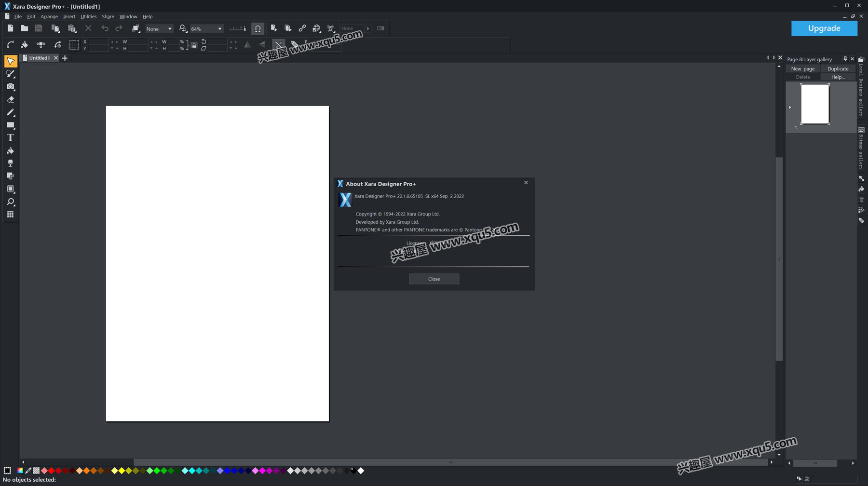Click Duplicate in Page gallery

coord(838,68)
